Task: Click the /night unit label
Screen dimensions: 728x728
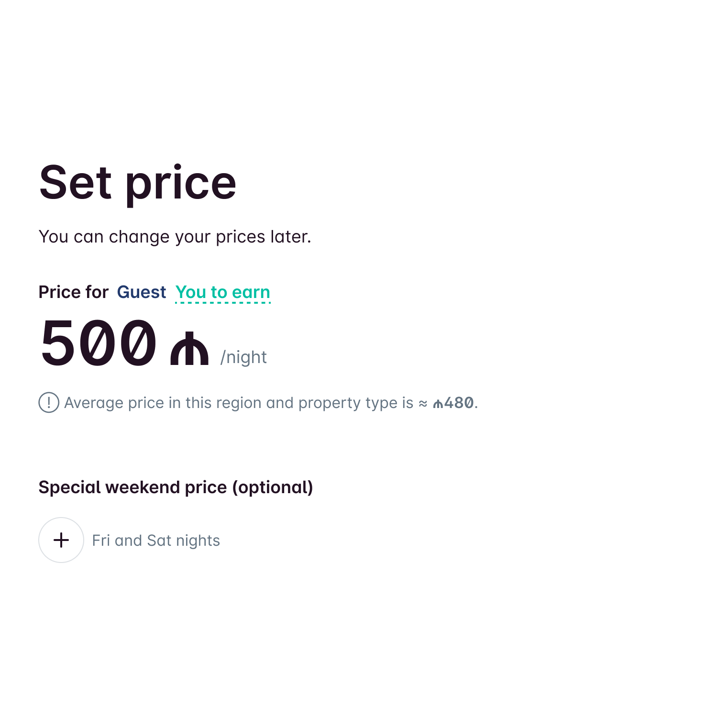Action: (x=243, y=357)
